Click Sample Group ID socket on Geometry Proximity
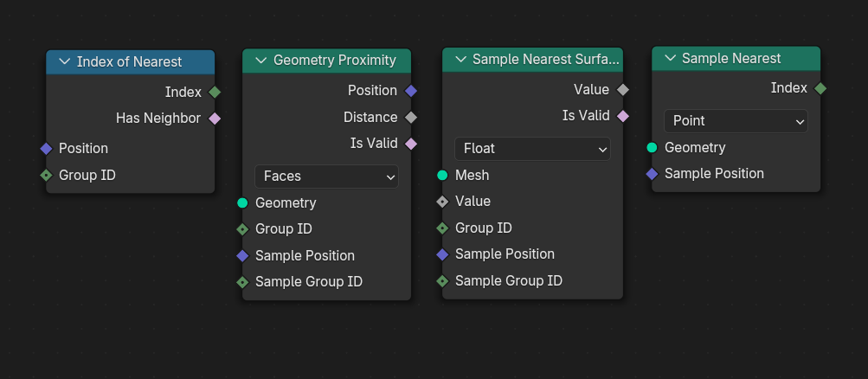Screen dimensions: 868x379 [x=242, y=282]
